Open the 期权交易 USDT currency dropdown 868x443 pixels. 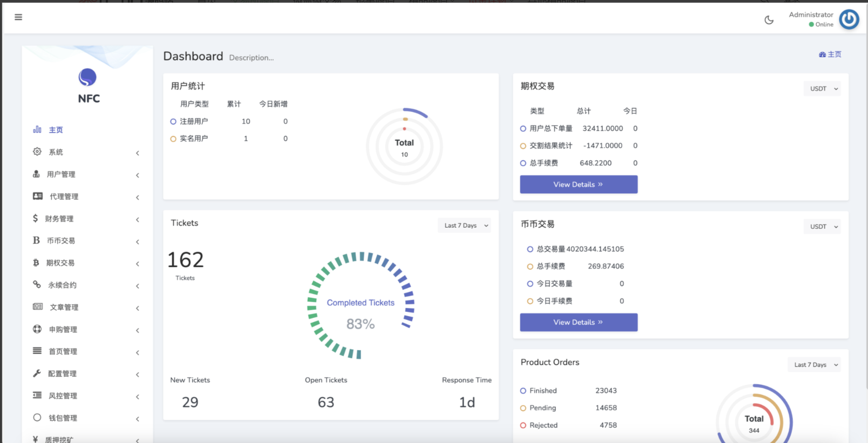(x=822, y=88)
